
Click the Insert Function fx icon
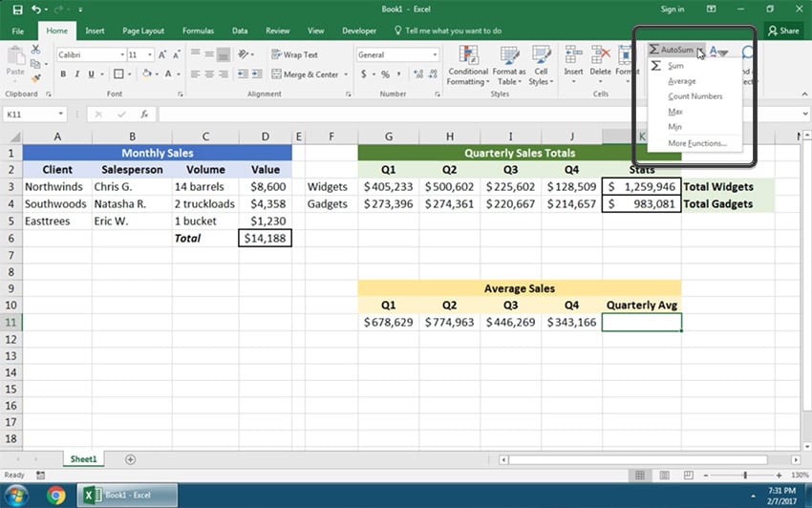tap(144, 114)
